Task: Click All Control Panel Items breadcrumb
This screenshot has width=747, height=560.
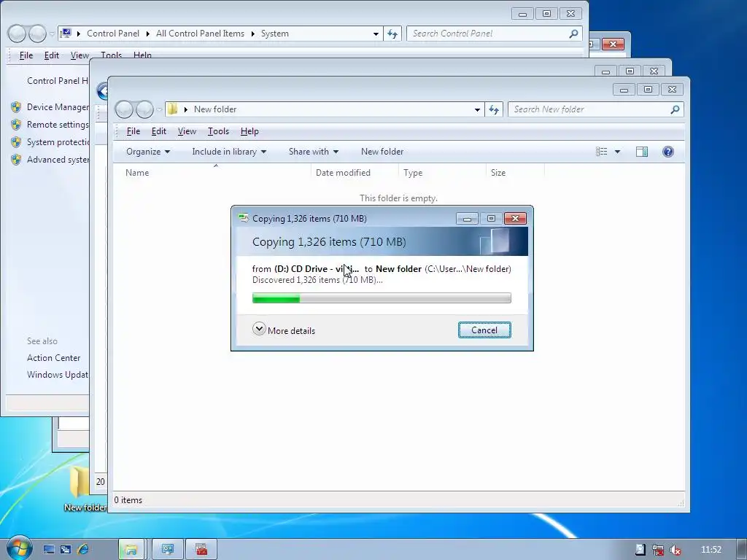Action: point(200,34)
